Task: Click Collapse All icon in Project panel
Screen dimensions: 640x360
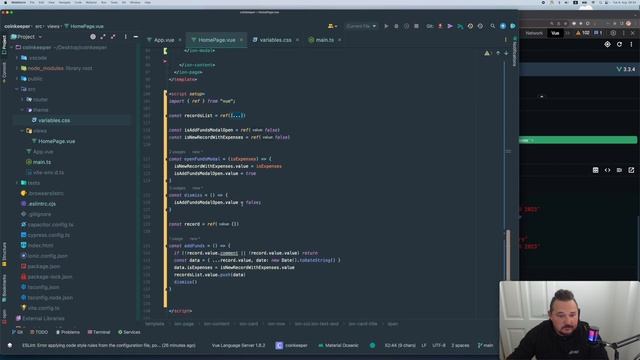Action: (113, 37)
